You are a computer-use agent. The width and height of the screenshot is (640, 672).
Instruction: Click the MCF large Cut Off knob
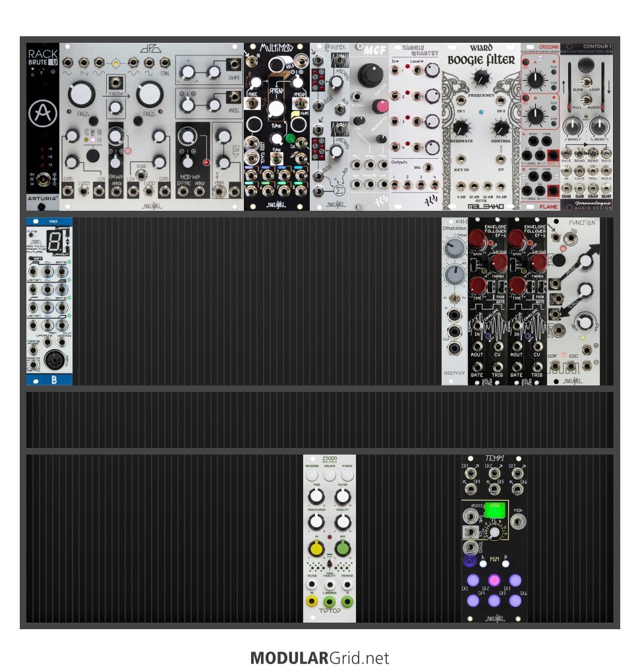(x=370, y=75)
